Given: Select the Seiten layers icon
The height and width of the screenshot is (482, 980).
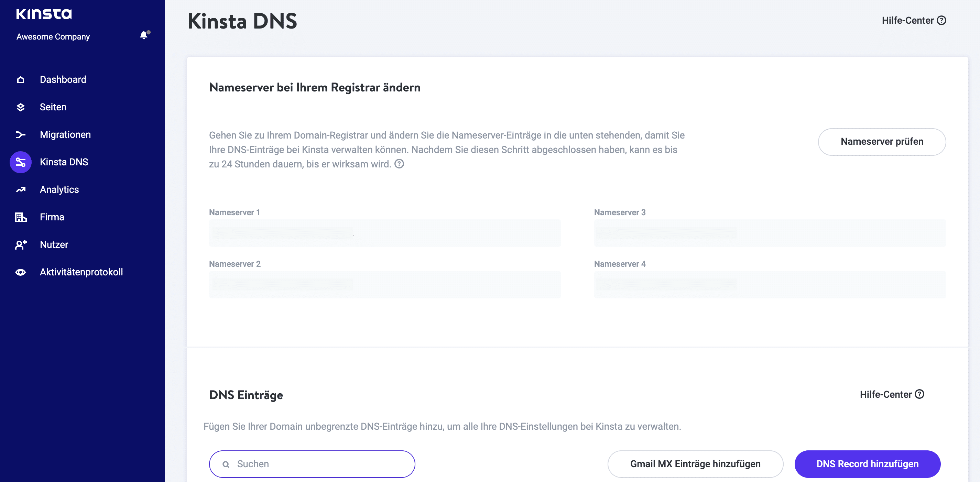Looking at the screenshot, I should pyautogui.click(x=21, y=107).
